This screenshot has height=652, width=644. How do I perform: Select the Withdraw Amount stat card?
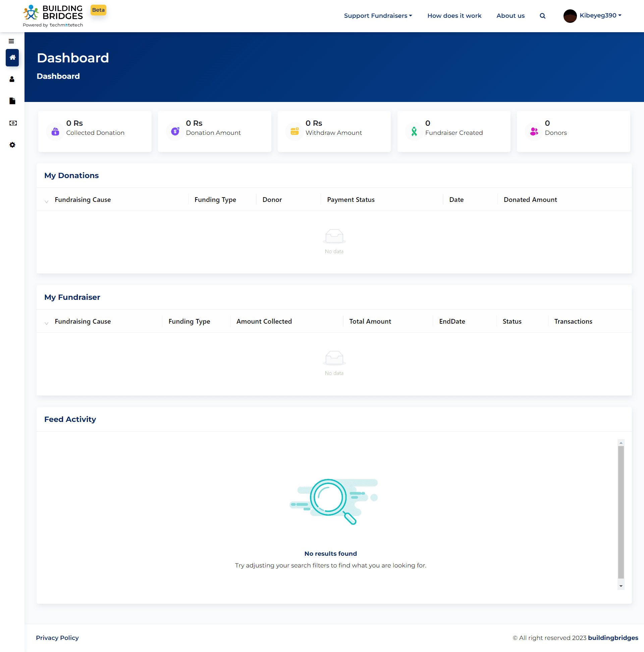pos(334,131)
